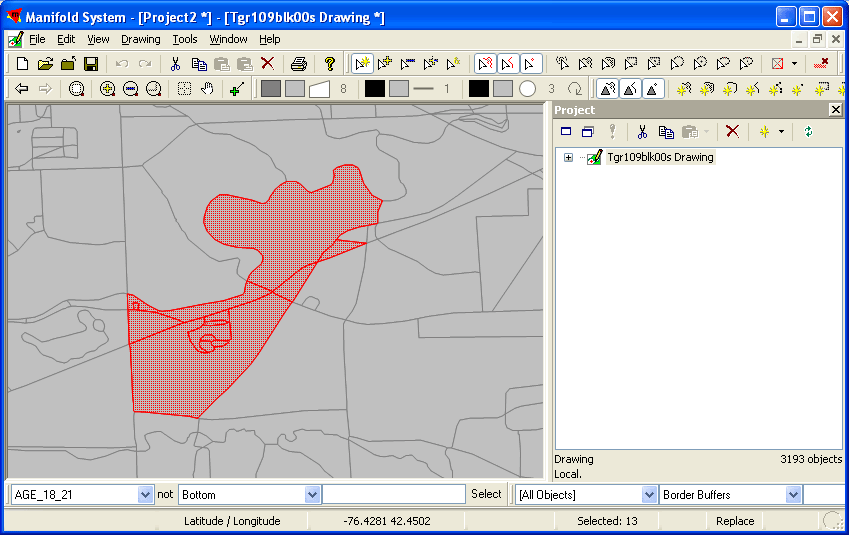Select the Zoom Out magnifier tool
Viewport: 849px width, 535px height.
[130, 89]
